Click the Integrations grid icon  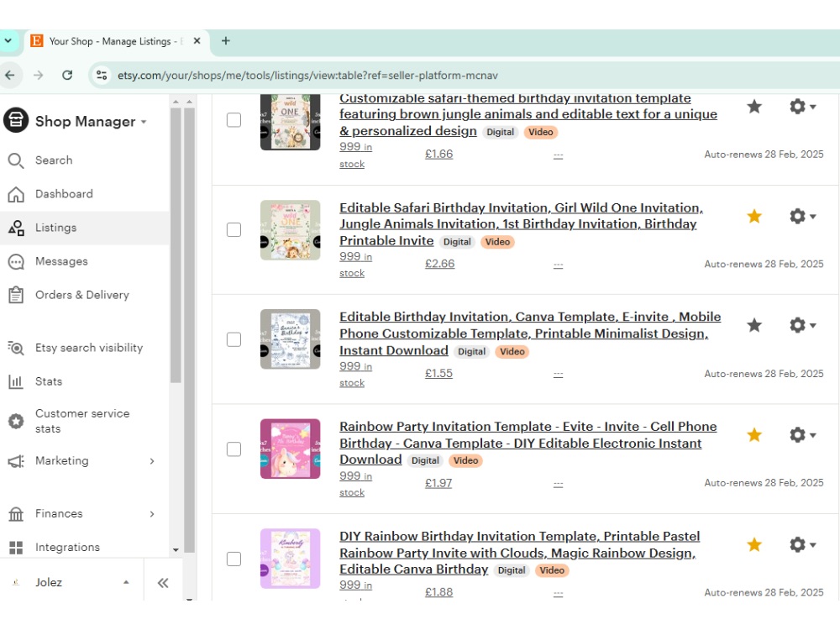16,548
